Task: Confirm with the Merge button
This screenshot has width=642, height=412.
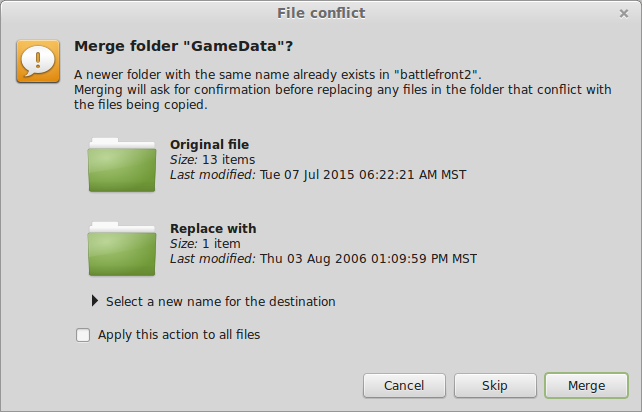Action: click(586, 385)
